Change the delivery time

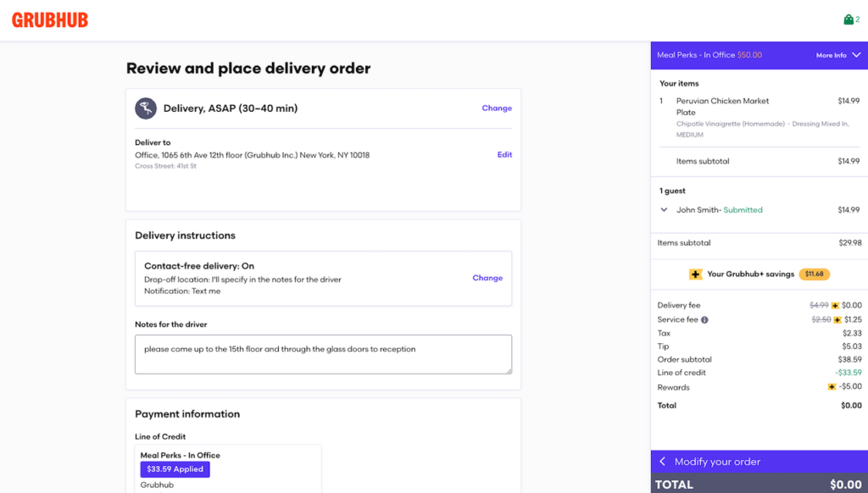pyautogui.click(x=497, y=108)
